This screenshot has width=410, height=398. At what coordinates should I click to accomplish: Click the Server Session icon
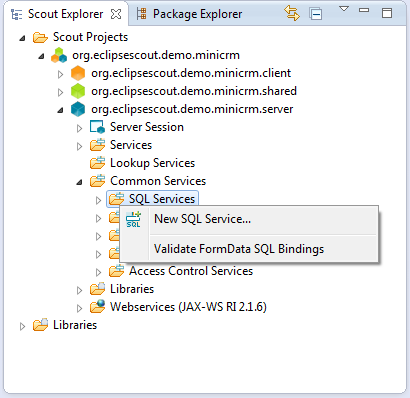click(97, 127)
